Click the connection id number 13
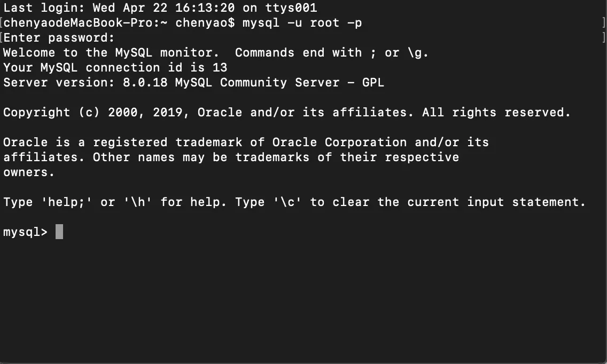Viewport: 607px width, 364px height. 220,68
